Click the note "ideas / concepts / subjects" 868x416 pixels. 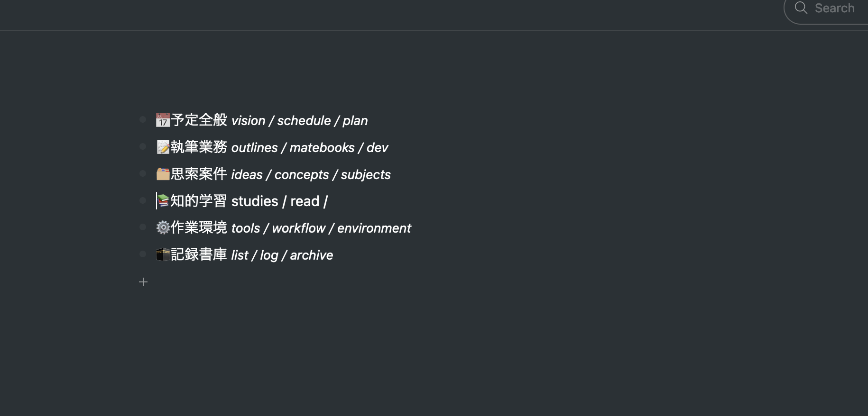pyautogui.click(x=311, y=174)
